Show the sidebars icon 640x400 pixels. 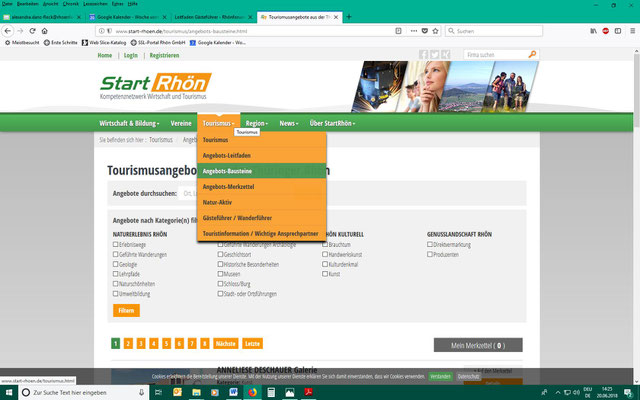(x=618, y=31)
